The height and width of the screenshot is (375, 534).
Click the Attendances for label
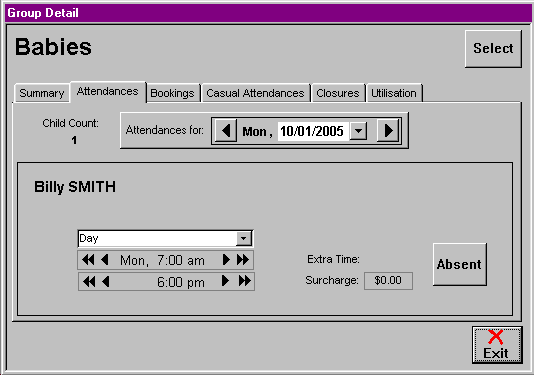pyautogui.click(x=165, y=130)
